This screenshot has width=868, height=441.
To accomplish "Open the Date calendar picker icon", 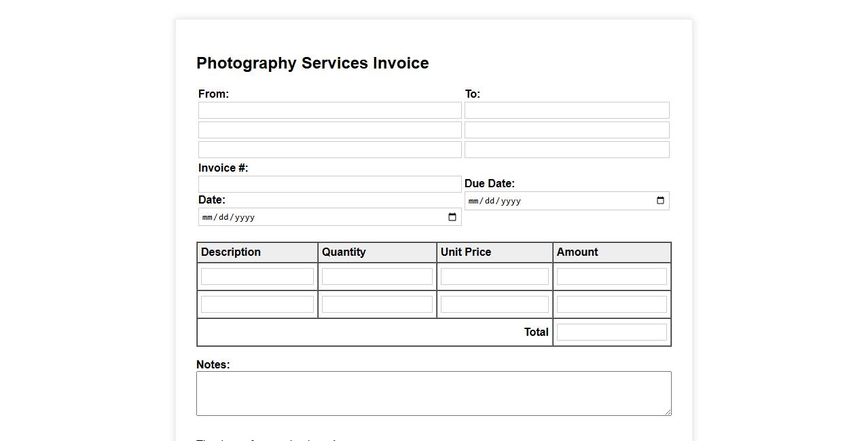I will (x=452, y=217).
